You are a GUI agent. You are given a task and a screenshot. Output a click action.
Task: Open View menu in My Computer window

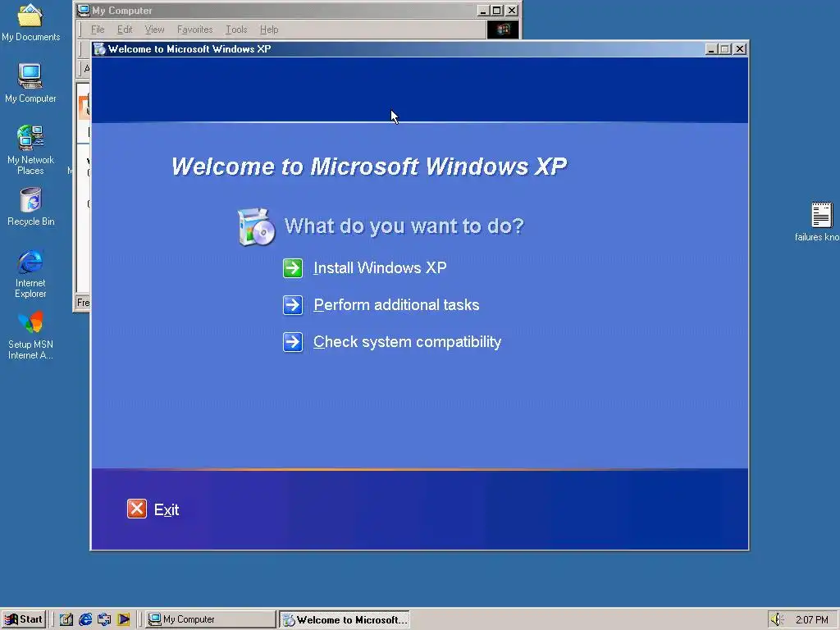click(154, 30)
